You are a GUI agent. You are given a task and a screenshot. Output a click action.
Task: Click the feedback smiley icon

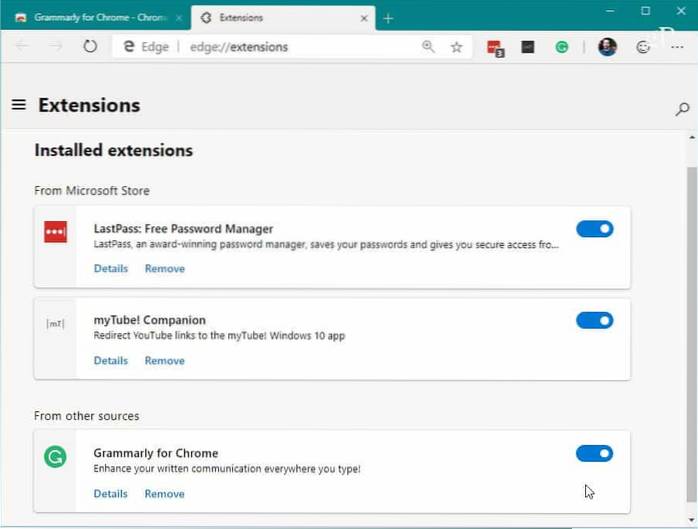pyautogui.click(x=642, y=47)
